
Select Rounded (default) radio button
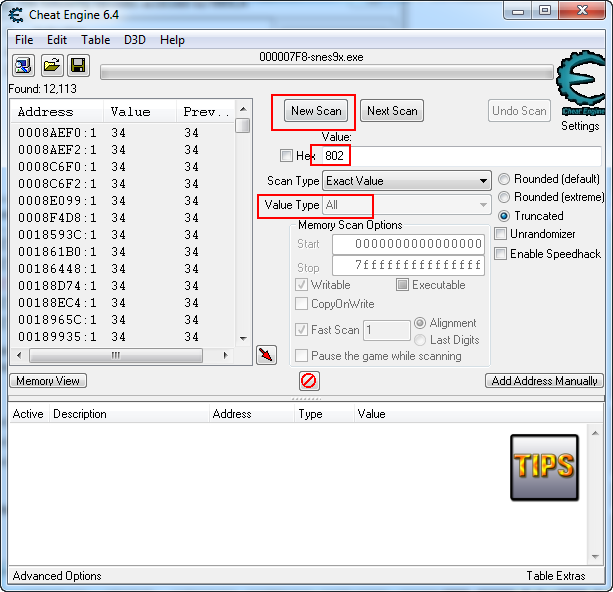click(504, 179)
